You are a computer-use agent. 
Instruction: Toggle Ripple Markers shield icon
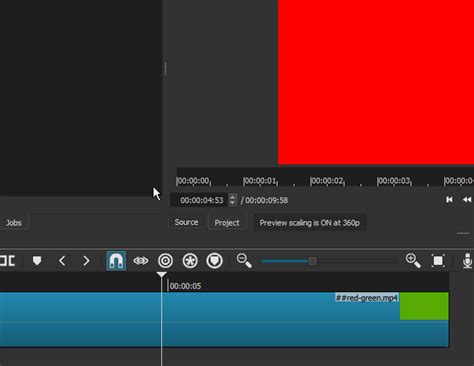click(215, 261)
